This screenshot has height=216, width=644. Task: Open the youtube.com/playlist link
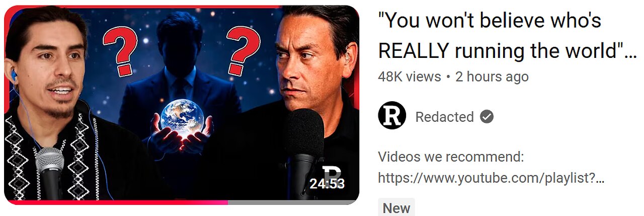[491, 178]
